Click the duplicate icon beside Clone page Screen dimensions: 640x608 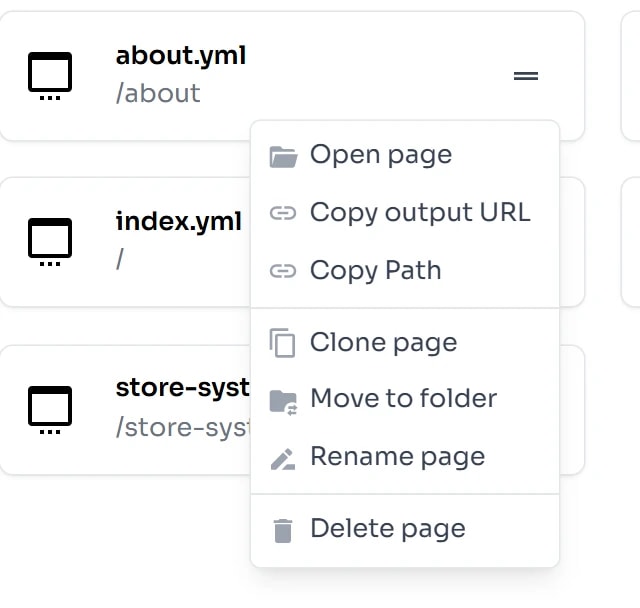pos(282,343)
